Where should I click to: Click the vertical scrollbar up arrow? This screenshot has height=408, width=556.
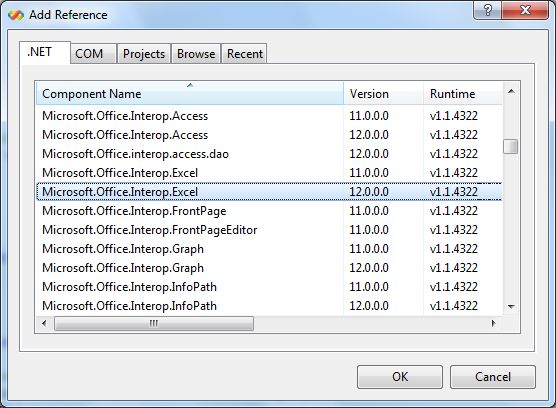[511, 91]
